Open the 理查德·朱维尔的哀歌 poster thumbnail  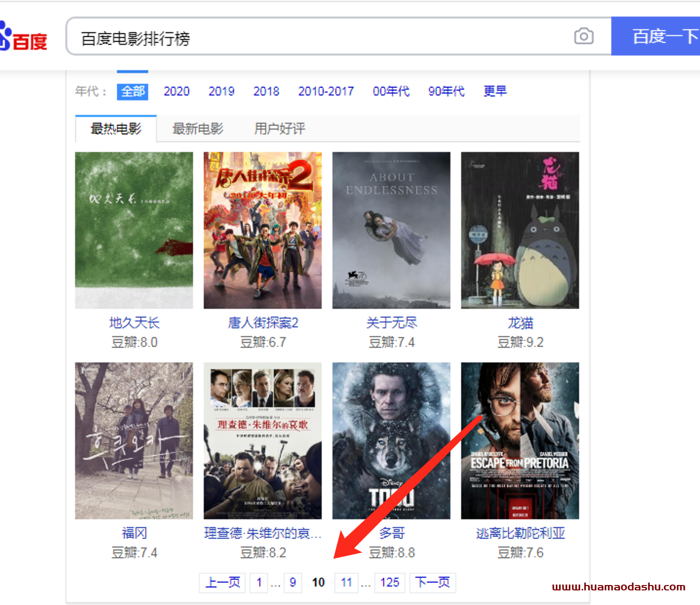[x=263, y=441]
